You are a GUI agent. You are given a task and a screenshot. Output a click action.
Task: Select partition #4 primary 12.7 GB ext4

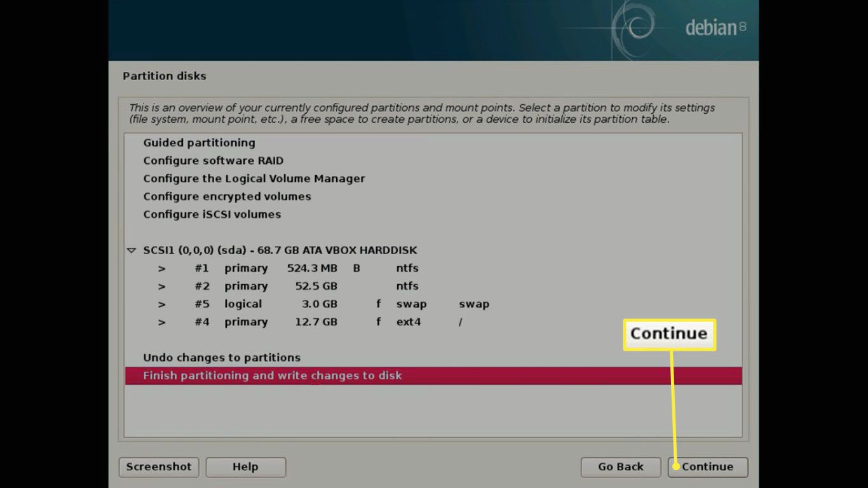(x=433, y=322)
